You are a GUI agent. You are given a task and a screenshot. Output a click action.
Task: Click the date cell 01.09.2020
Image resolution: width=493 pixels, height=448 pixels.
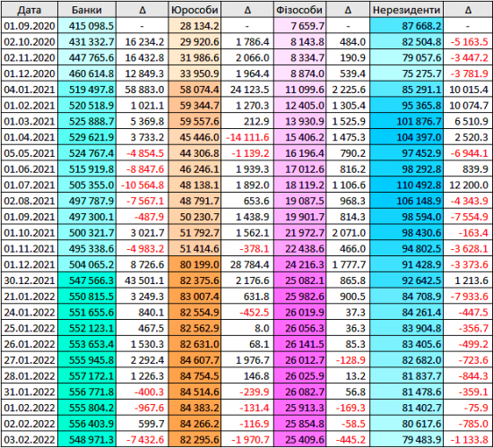click(30, 26)
